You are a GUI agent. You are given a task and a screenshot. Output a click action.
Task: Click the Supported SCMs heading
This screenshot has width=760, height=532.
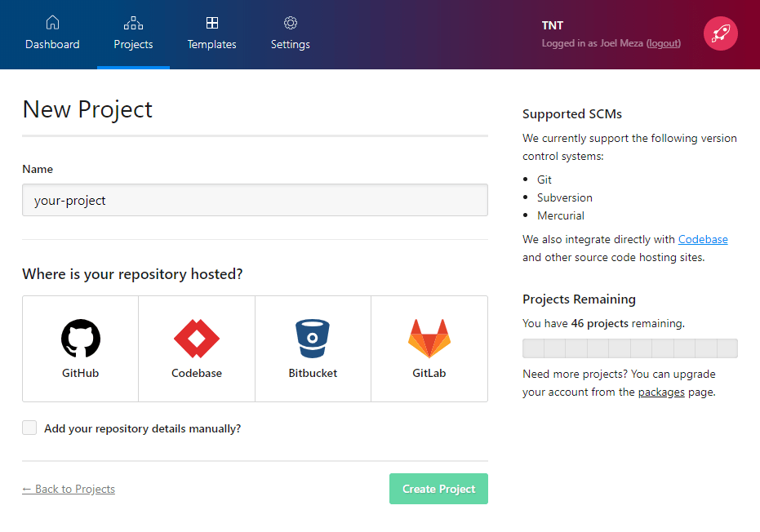572,114
